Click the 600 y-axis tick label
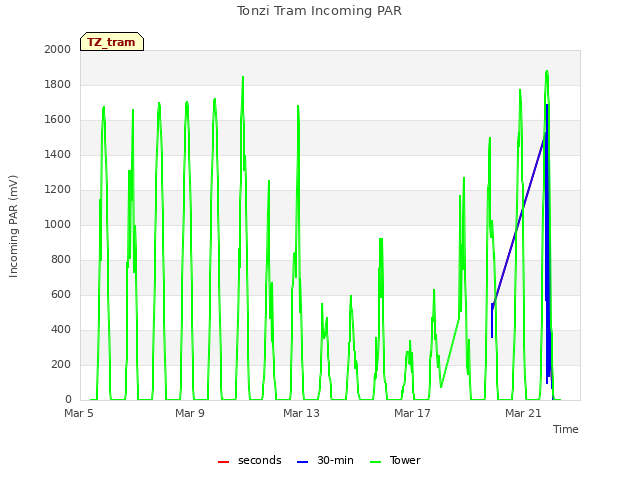The height and width of the screenshot is (480, 640). point(61,294)
